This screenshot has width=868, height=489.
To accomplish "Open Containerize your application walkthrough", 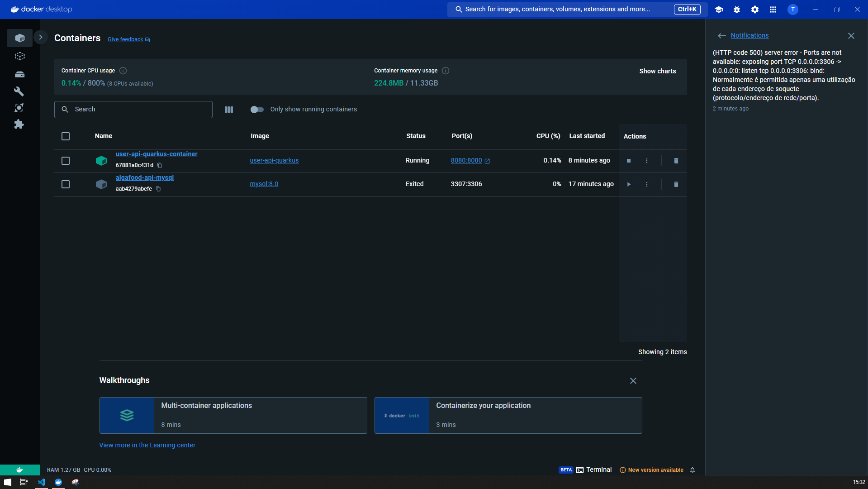I will coord(508,415).
